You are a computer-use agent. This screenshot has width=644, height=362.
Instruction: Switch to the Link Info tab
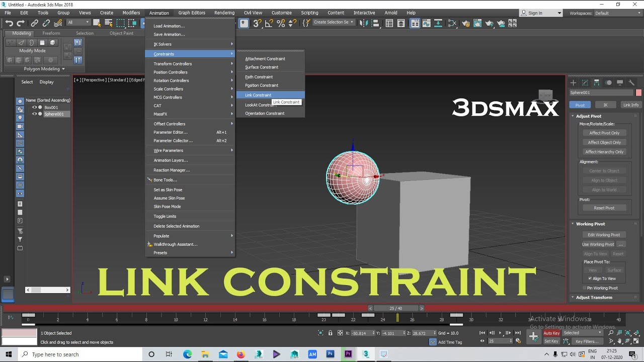(x=631, y=105)
